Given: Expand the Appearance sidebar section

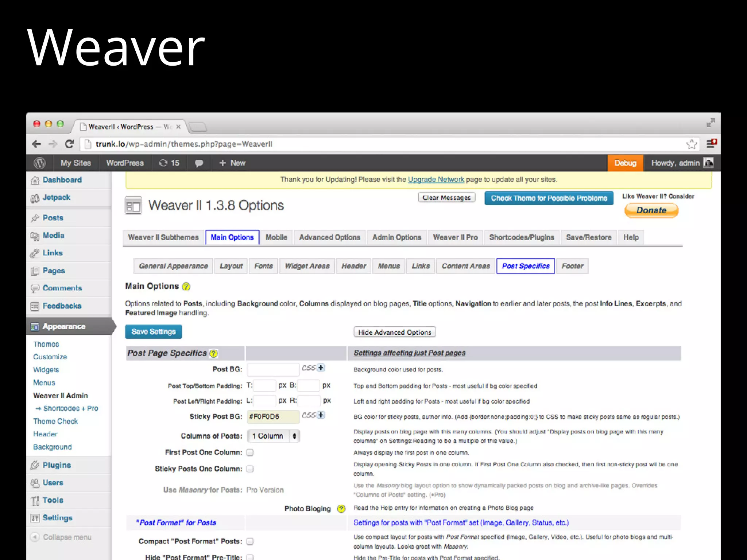Looking at the screenshot, I should pyautogui.click(x=69, y=326).
